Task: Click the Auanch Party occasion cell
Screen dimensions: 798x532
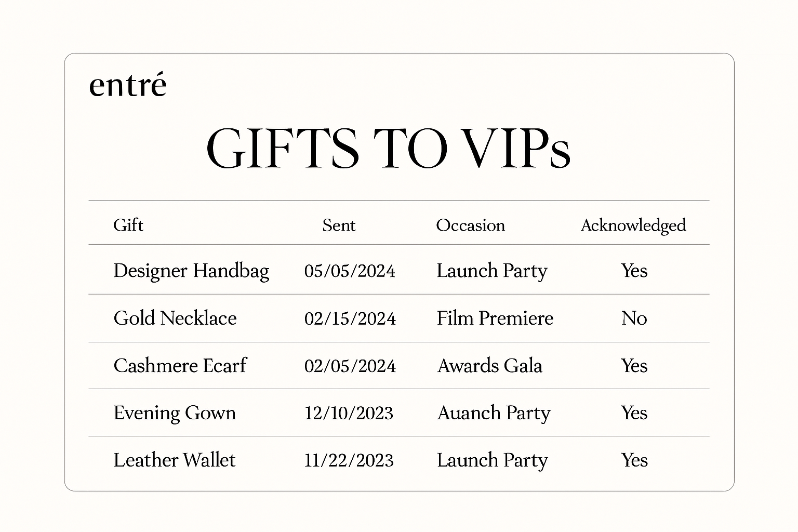Action: [494, 413]
